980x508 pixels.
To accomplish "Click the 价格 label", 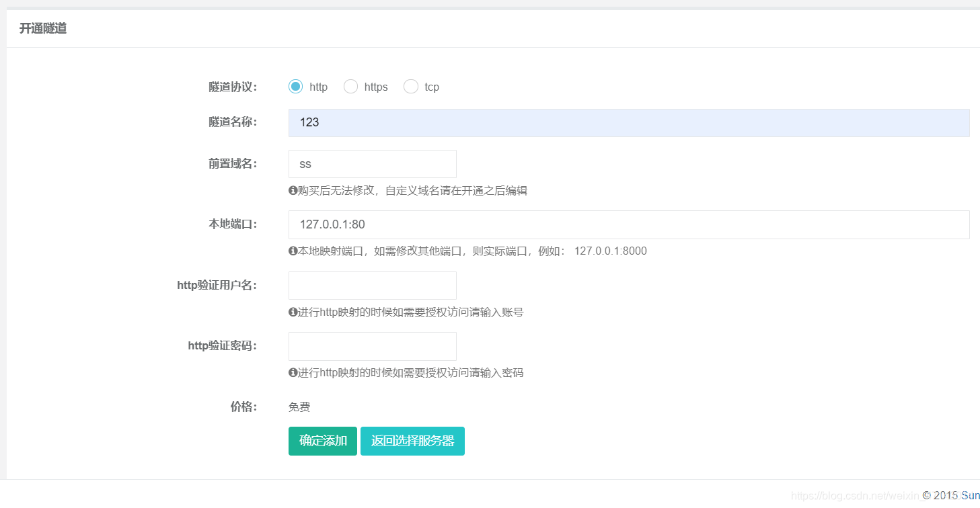I will click(243, 407).
